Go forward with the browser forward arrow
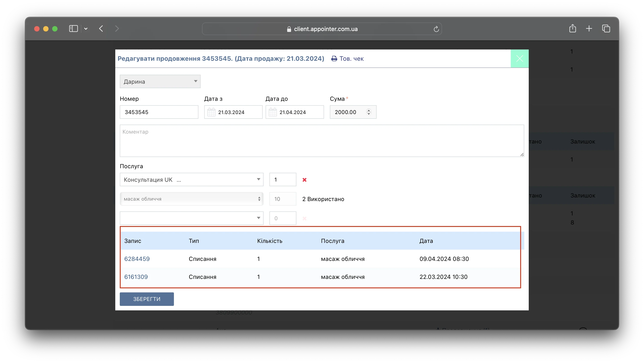 117,29
